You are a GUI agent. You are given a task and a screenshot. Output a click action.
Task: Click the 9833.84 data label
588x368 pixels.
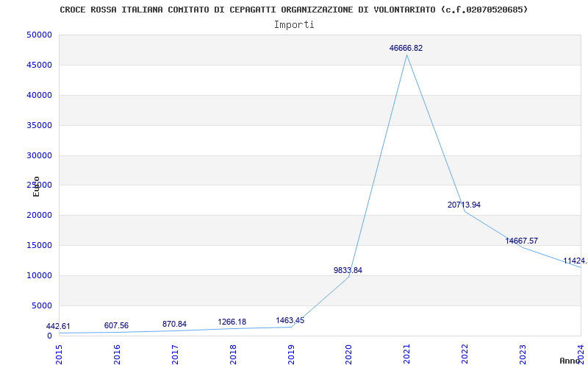(x=348, y=270)
